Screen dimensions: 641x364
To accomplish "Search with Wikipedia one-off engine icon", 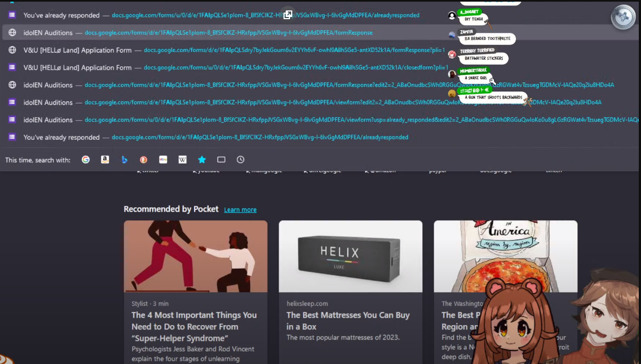I will (x=183, y=160).
